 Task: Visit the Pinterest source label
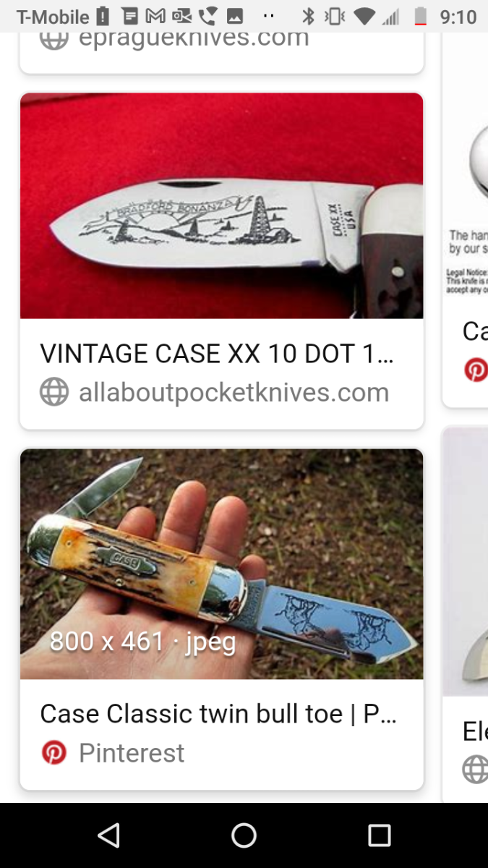[x=132, y=753]
